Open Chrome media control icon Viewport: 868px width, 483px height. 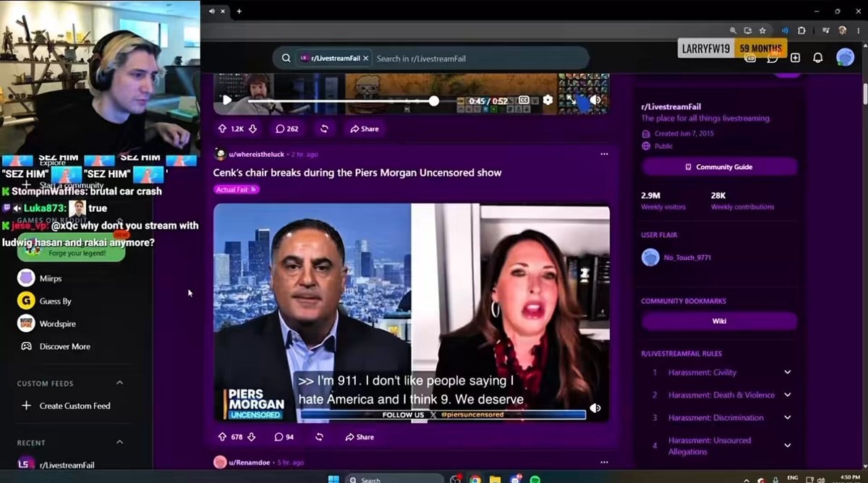tap(825, 31)
